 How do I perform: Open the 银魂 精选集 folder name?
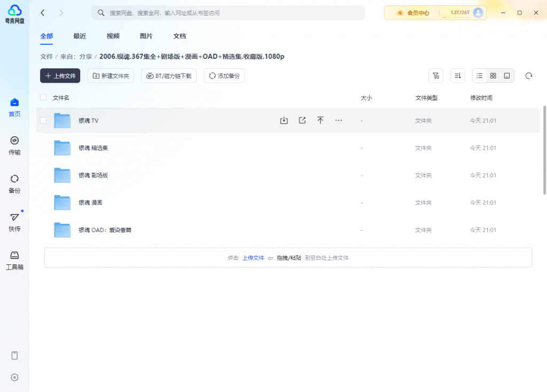point(93,148)
